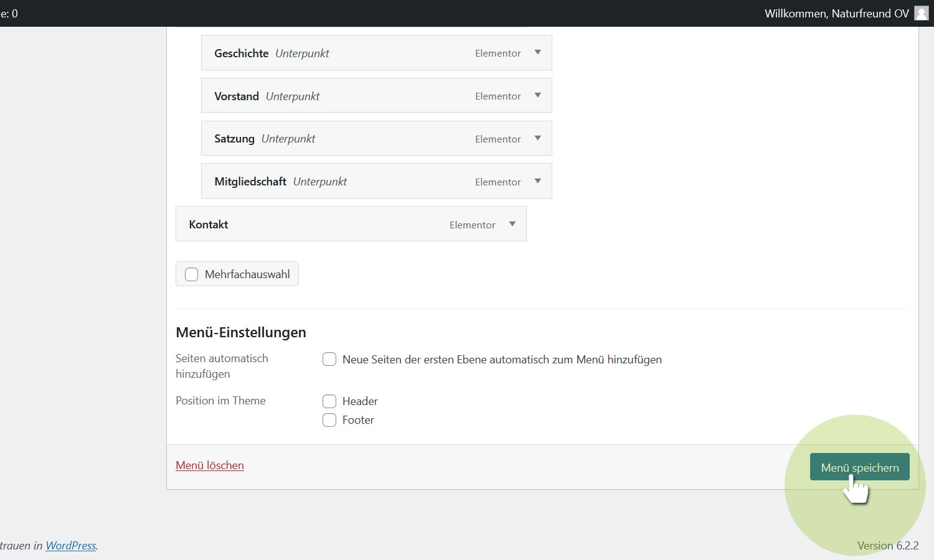Click Elementor label in Mitgliedschaft row
Image resolution: width=934 pixels, height=560 pixels.
(x=498, y=182)
